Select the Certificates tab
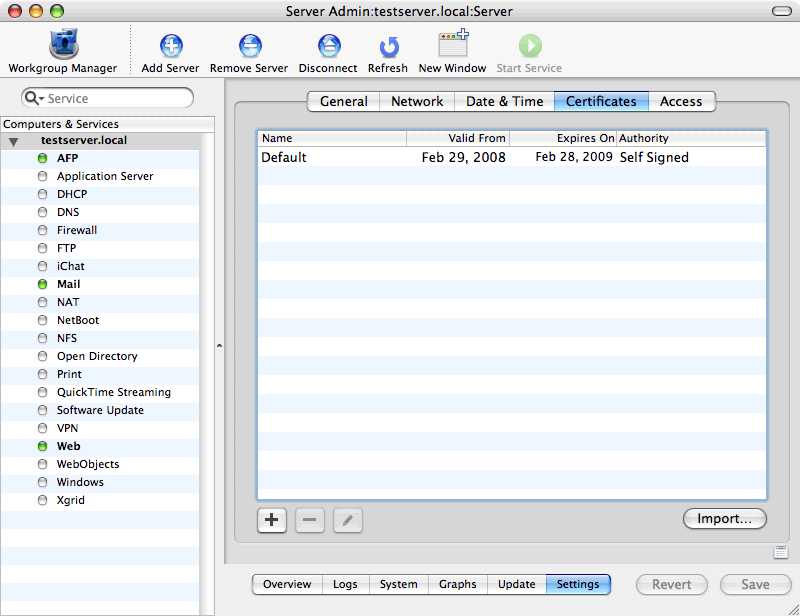The height and width of the screenshot is (616, 800). click(601, 101)
